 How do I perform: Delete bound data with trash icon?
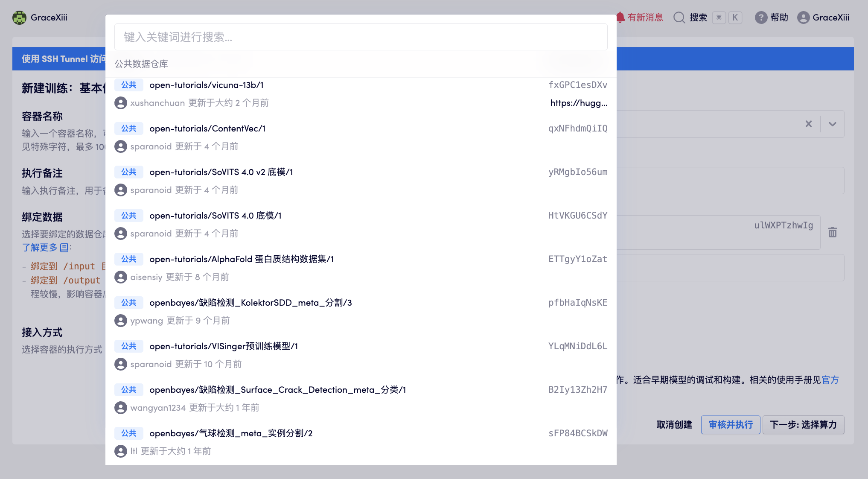pos(832,232)
